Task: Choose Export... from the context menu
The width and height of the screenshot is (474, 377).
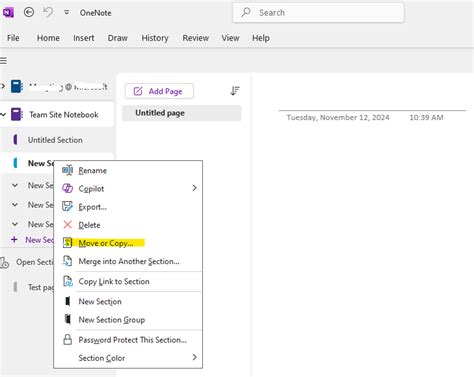Action: pos(128,207)
